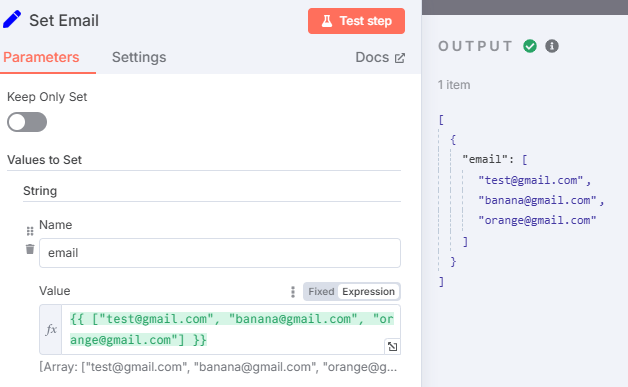Open the Parameters tab
The height and width of the screenshot is (387, 628).
pos(41,57)
